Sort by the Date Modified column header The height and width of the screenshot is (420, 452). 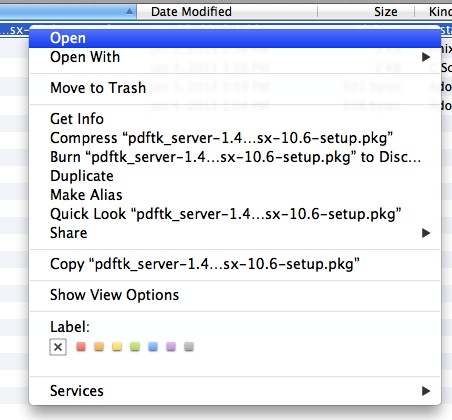pyautogui.click(x=227, y=12)
